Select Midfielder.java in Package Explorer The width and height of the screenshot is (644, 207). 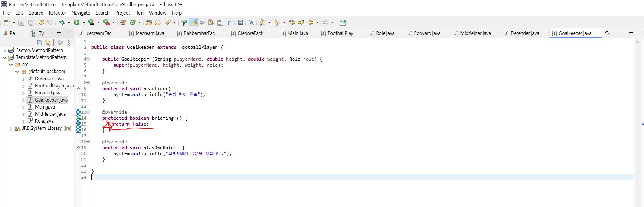(50, 114)
